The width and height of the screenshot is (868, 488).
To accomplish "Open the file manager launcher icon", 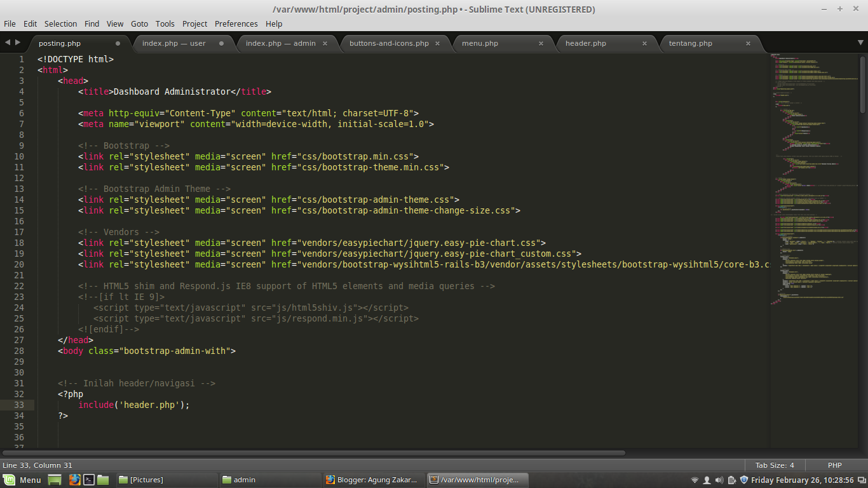I will [x=103, y=480].
